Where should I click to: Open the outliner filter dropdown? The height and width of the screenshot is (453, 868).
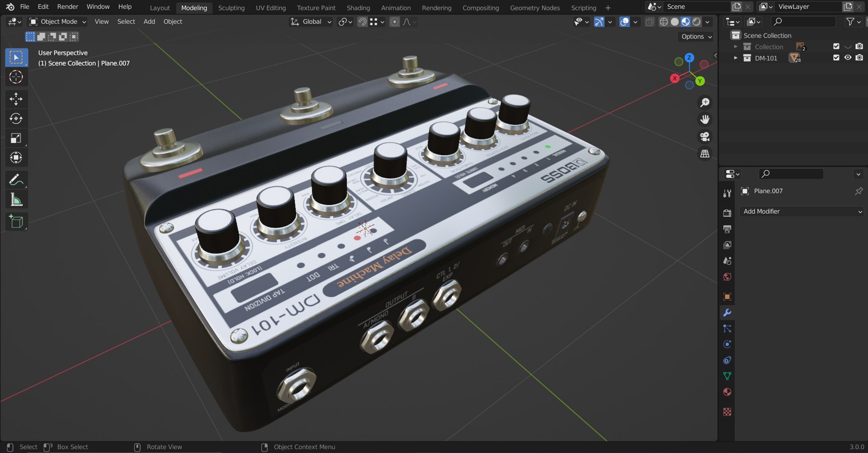[853, 22]
